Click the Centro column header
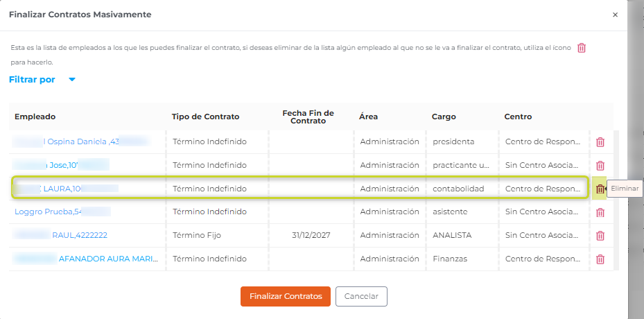Image resolution: width=644 pixels, height=319 pixels. coord(518,117)
